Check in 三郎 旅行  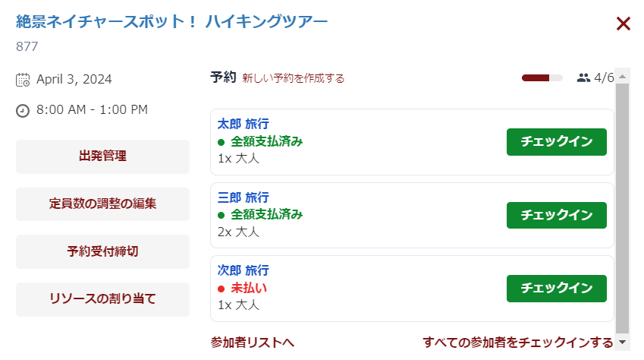(x=556, y=215)
